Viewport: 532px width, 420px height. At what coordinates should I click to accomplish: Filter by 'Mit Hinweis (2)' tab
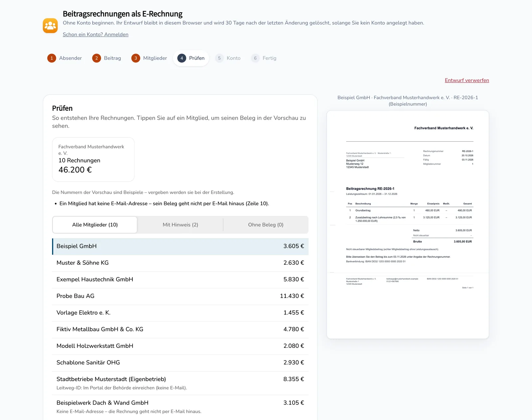point(180,225)
